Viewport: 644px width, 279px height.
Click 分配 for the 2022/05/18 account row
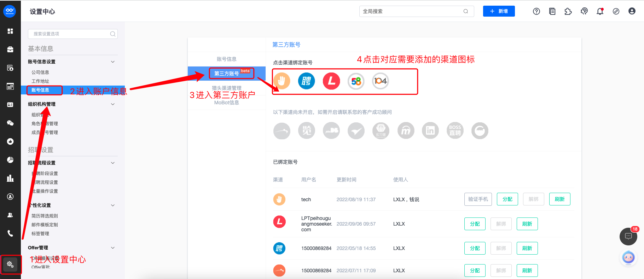point(475,248)
